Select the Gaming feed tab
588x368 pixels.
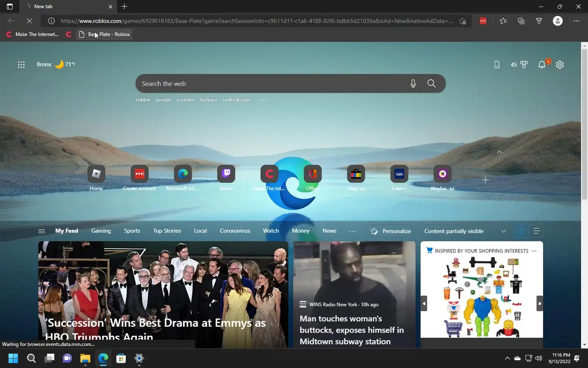coord(101,231)
